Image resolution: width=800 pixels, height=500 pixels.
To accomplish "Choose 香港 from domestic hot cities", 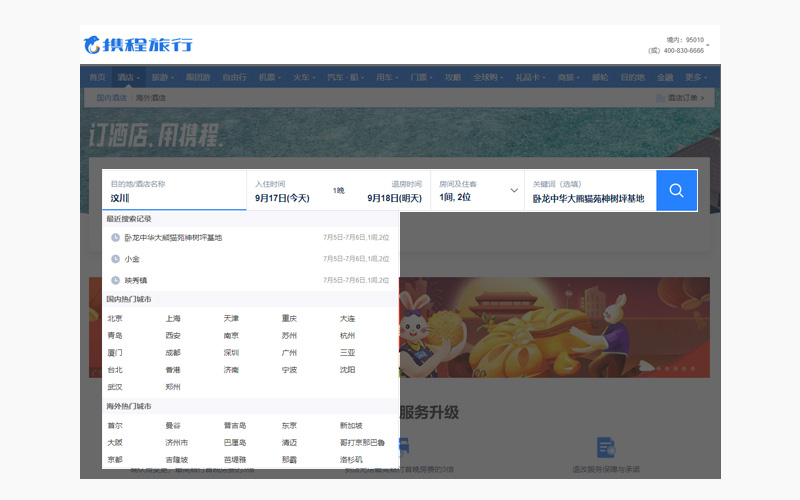I will tap(173, 370).
